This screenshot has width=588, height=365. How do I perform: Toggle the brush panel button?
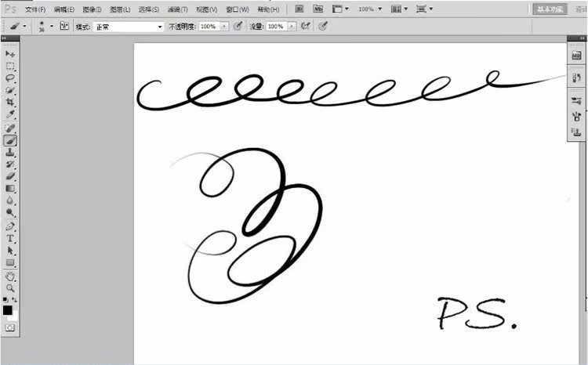coord(64,26)
